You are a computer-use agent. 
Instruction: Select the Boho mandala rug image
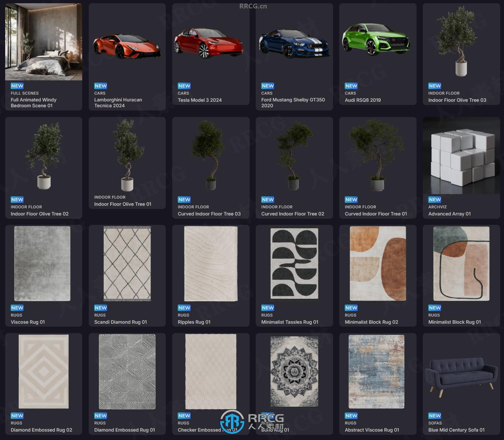point(294,371)
